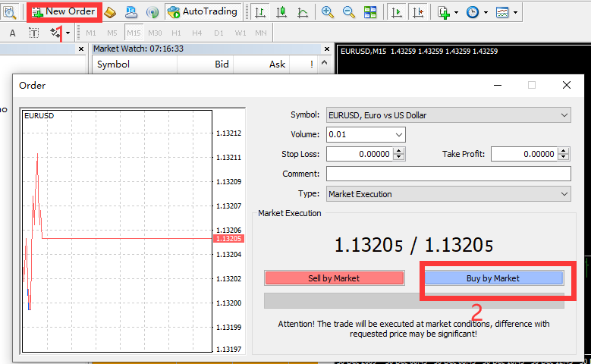
Task: Select the H4 timeframe
Action: (197, 33)
